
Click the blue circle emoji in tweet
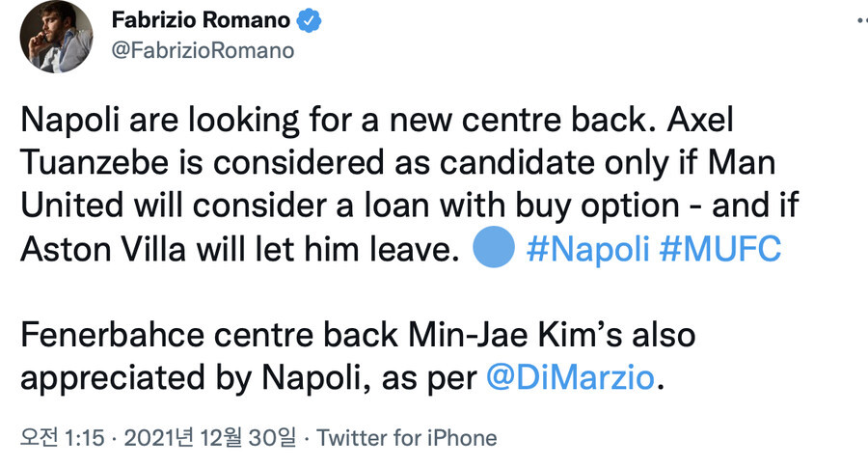click(494, 247)
